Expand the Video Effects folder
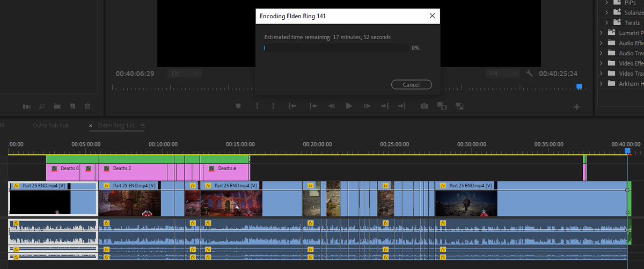 601,63
